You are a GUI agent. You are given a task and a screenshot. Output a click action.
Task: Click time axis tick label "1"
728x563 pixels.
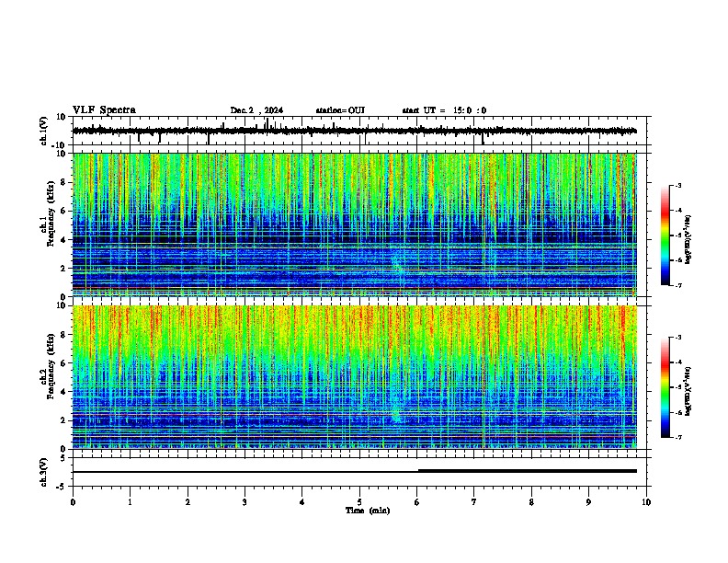(x=130, y=502)
